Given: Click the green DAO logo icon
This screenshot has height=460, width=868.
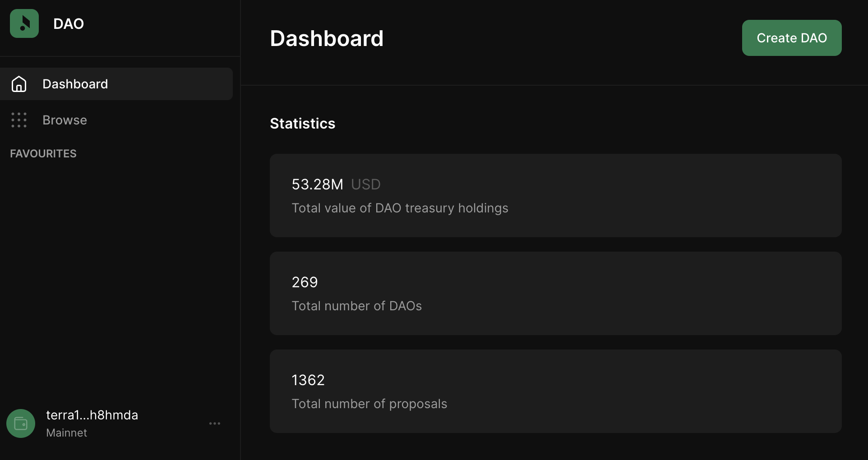Looking at the screenshot, I should point(24,23).
